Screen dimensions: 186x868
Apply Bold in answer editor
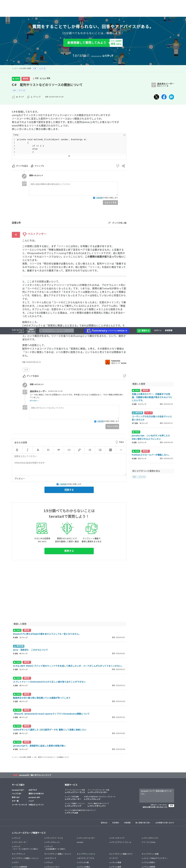pyautogui.click(x=17, y=450)
